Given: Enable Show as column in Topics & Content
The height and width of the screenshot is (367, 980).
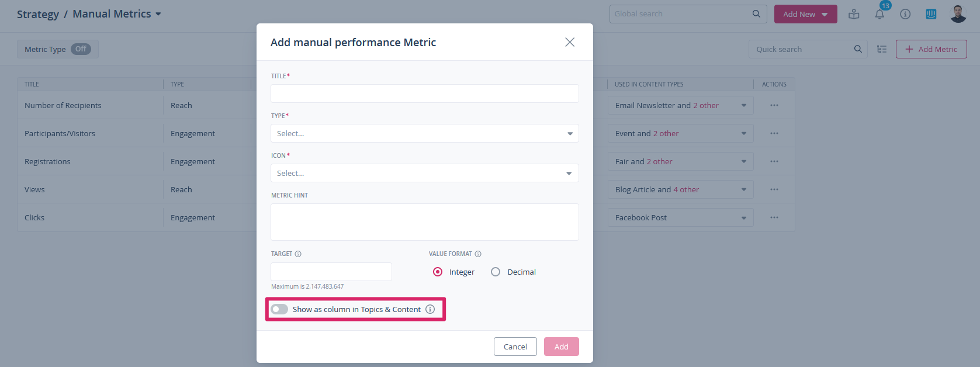Looking at the screenshot, I should click(279, 309).
